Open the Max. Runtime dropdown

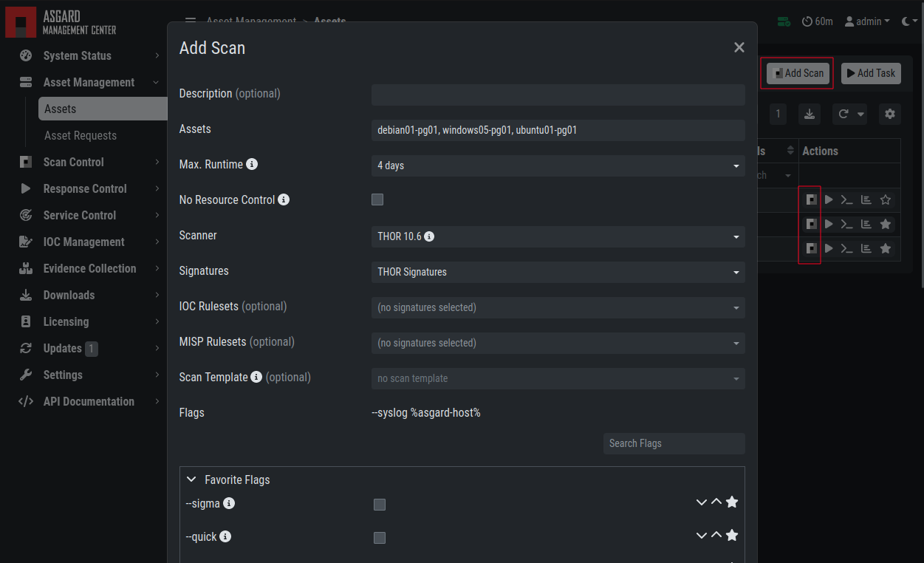coord(558,166)
